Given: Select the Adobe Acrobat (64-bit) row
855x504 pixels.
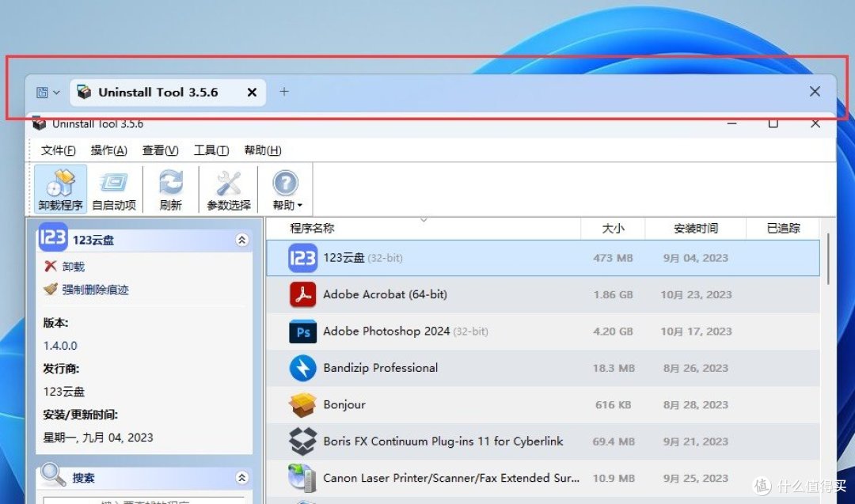Looking at the screenshot, I should click(x=543, y=294).
